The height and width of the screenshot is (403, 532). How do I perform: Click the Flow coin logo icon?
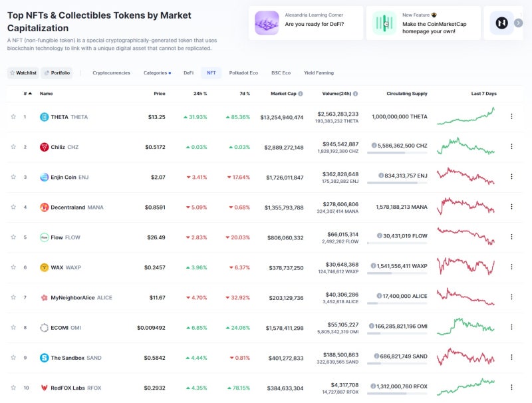click(x=44, y=237)
